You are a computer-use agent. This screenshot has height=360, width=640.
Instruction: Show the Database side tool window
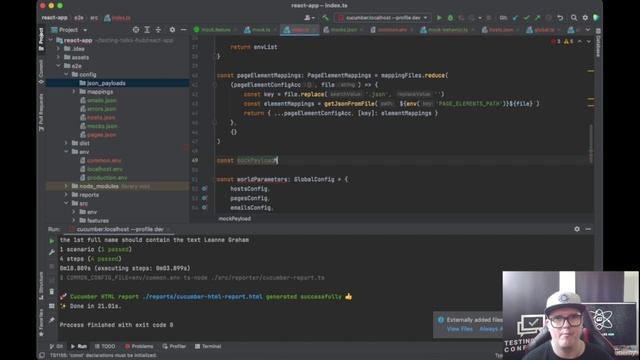(x=598, y=43)
